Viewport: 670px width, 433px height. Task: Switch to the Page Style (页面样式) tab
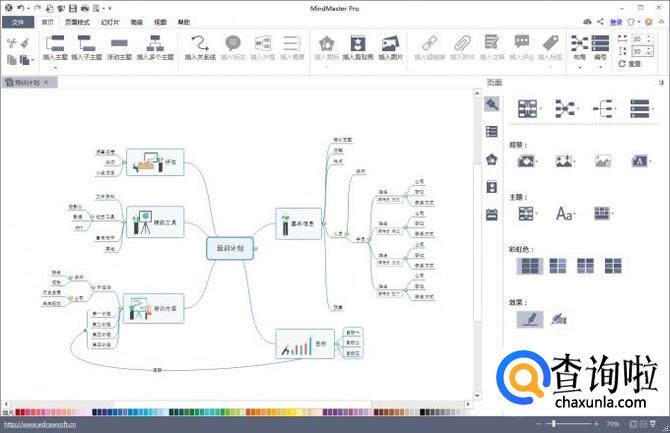click(77, 22)
